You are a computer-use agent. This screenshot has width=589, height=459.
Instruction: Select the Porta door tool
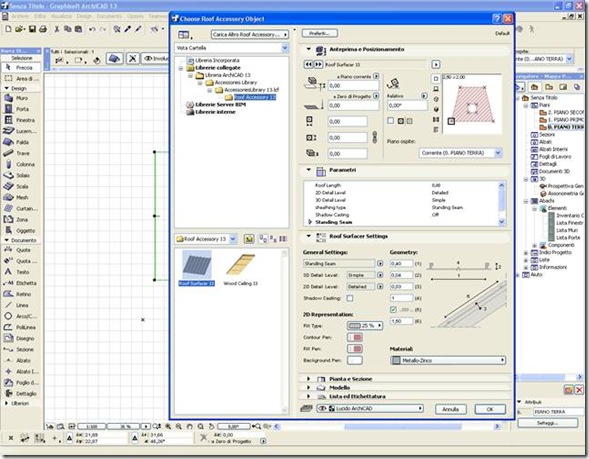pyautogui.click(x=21, y=109)
